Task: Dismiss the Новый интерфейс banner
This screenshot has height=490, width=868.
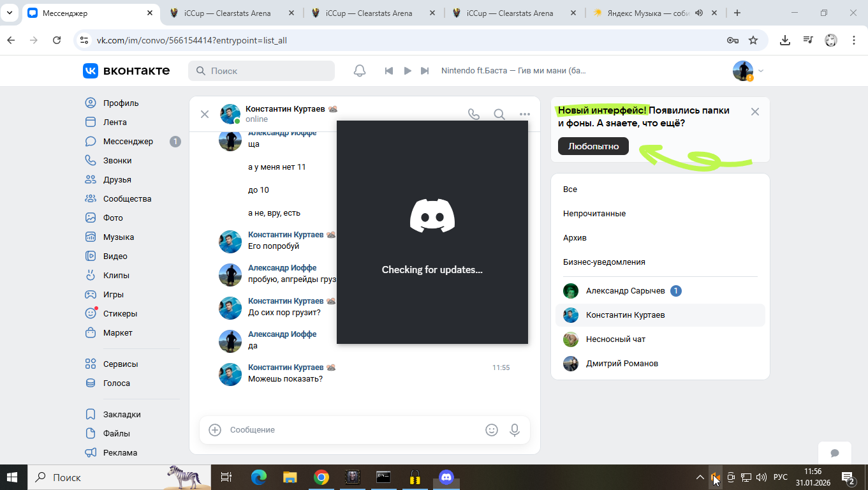Action: pos(755,112)
